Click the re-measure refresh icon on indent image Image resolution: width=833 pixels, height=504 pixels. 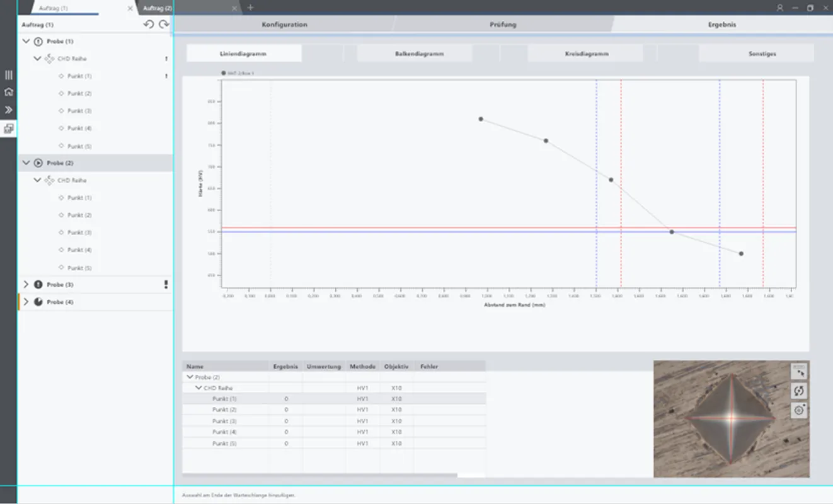[799, 391]
